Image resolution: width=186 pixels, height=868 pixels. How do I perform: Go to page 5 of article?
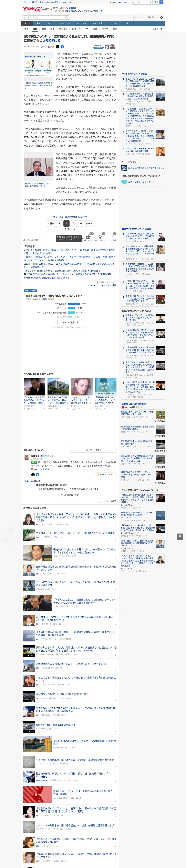(74, 223)
